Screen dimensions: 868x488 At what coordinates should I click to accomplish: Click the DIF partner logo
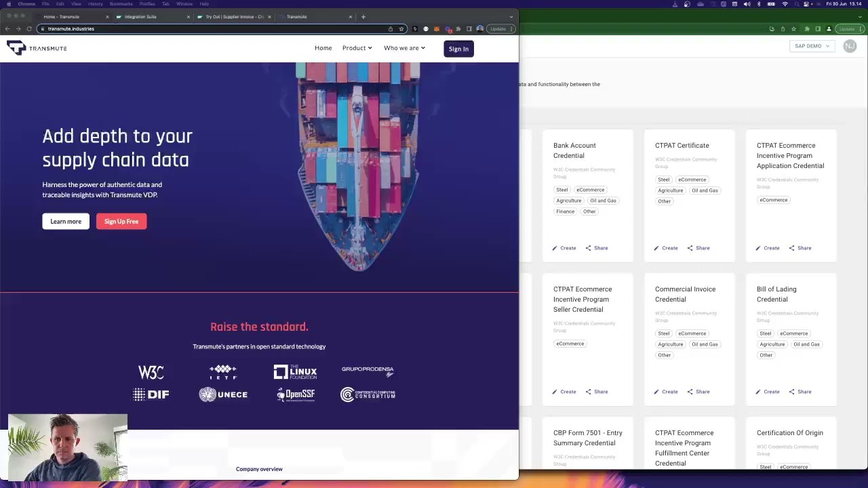pos(151,394)
